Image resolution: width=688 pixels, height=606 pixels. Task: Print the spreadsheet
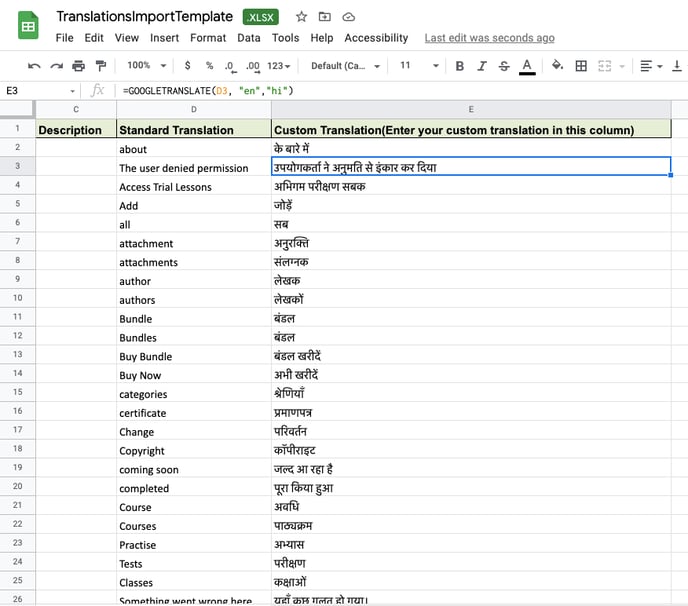[79, 66]
